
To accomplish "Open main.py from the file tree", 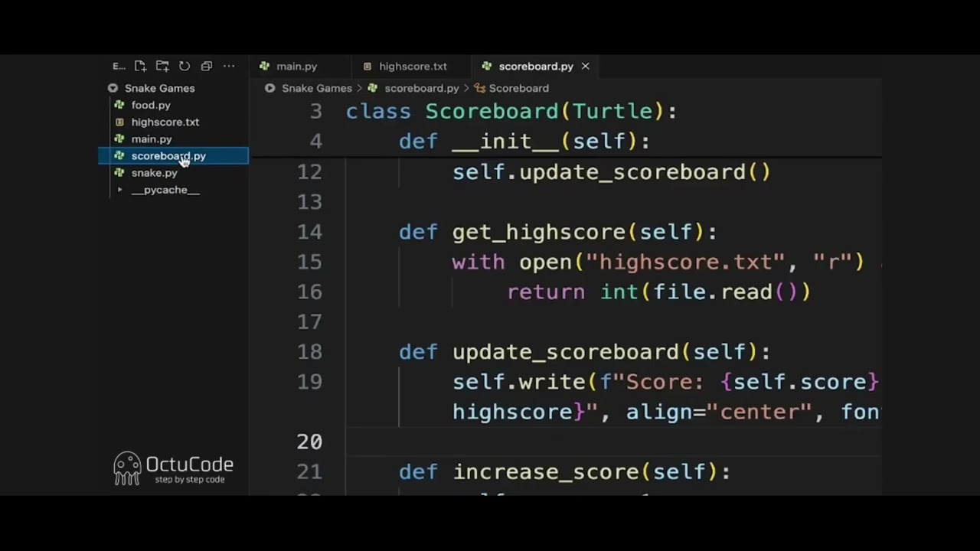I will pyautogui.click(x=151, y=139).
